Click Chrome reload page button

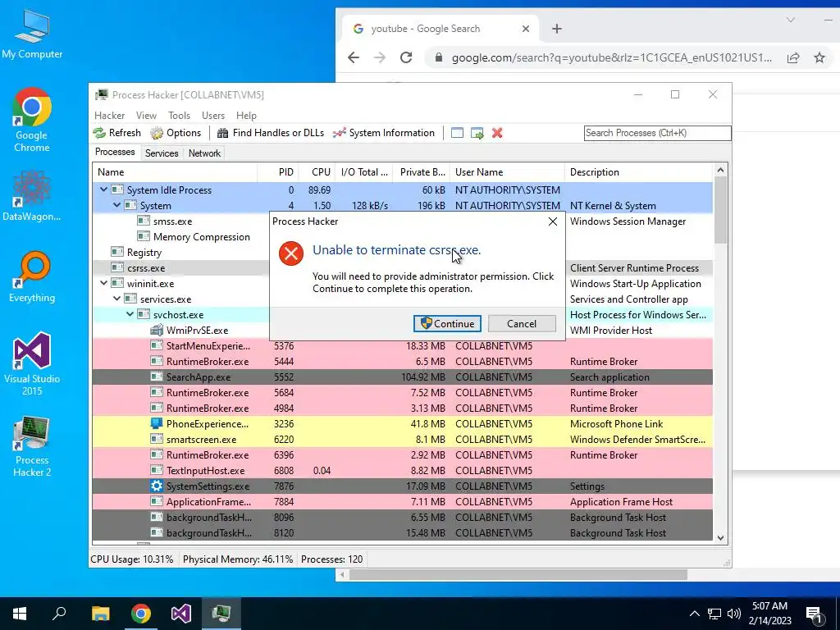(x=406, y=57)
